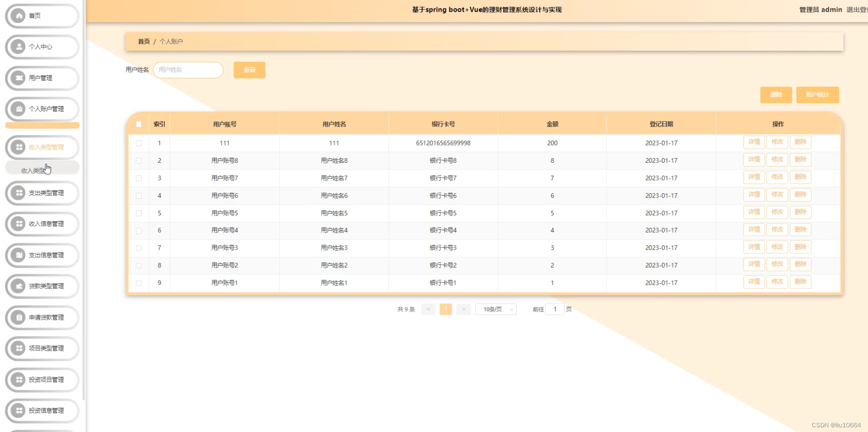Expand the 收入信息管理 menu
The height and width of the screenshot is (432, 868).
[x=42, y=224]
